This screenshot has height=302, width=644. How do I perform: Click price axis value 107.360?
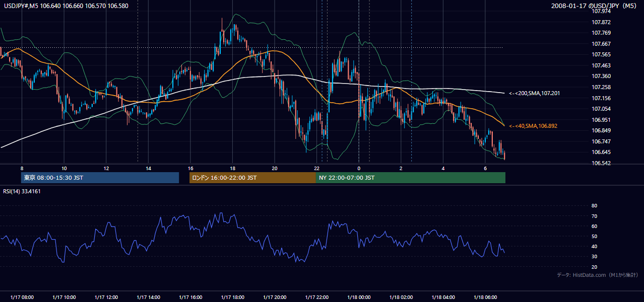tap(602, 77)
